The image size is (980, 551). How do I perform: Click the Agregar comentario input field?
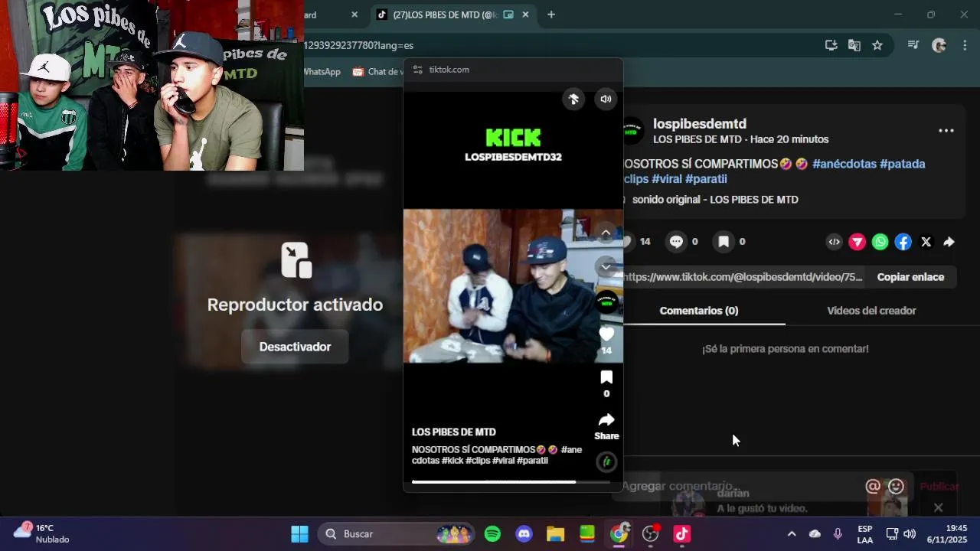tap(739, 486)
